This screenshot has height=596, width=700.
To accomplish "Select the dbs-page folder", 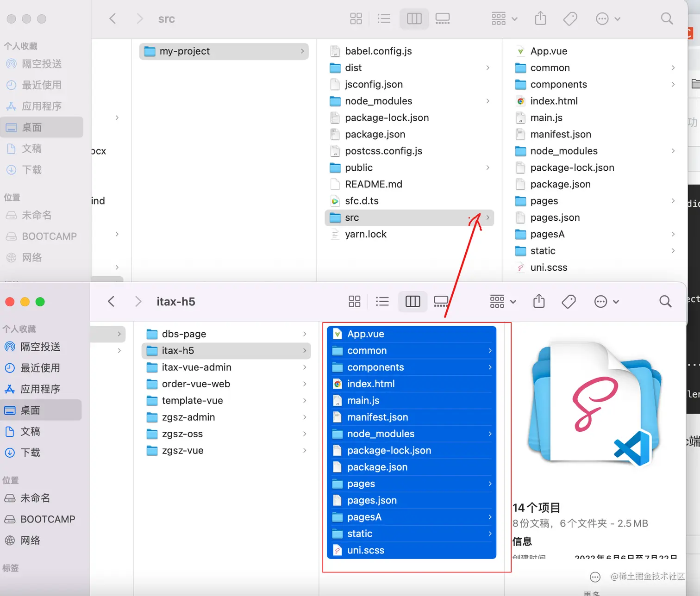I will tap(226, 334).
